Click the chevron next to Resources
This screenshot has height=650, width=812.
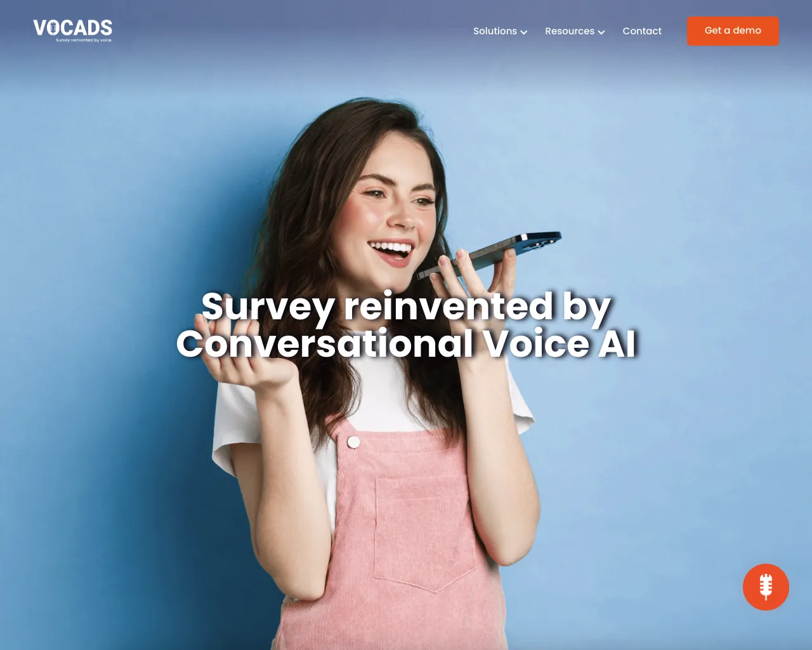pos(601,32)
